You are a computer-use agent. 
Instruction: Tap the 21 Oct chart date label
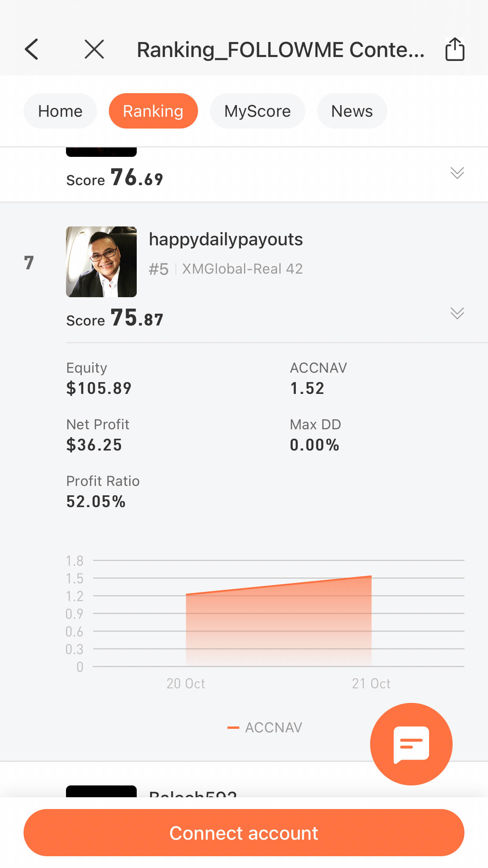[371, 684]
